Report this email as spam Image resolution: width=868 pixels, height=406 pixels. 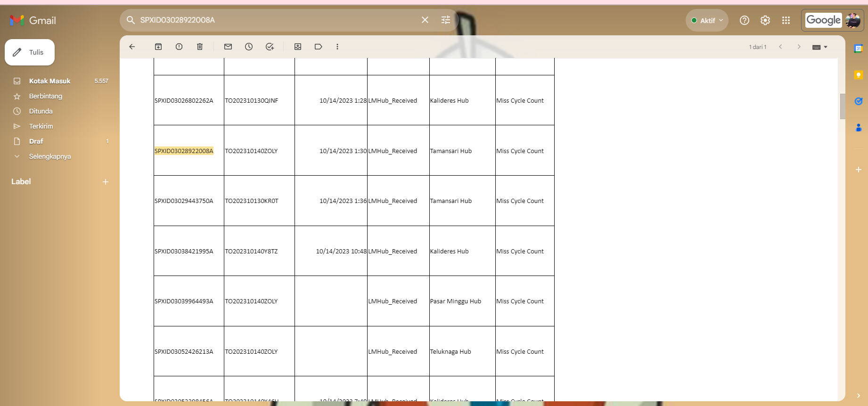(179, 47)
